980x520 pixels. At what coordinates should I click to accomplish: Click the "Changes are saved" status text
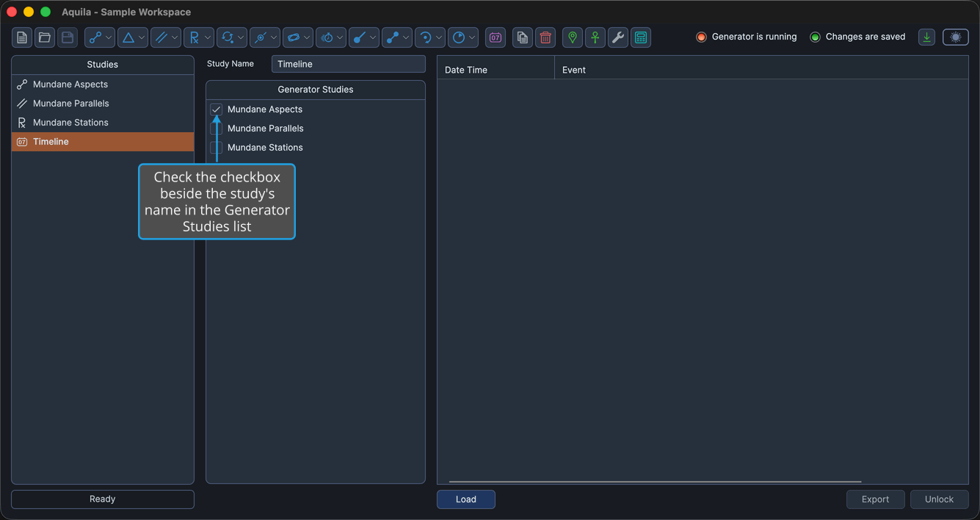coord(865,37)
